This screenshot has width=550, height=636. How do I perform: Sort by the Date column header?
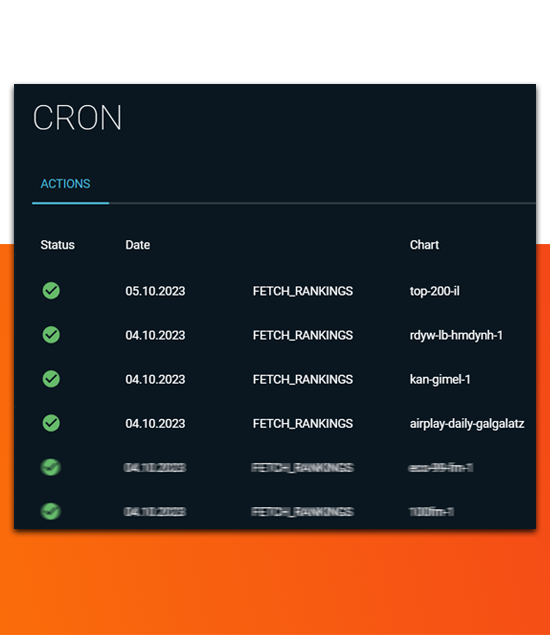tap(138, 245)
